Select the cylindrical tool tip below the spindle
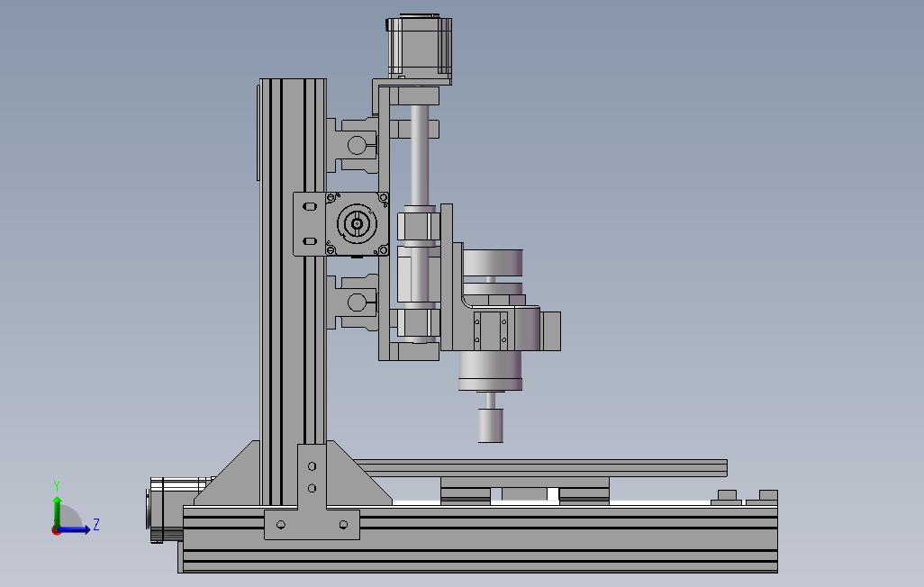Screen dimensions: 924x587 [x=490, y=425]
